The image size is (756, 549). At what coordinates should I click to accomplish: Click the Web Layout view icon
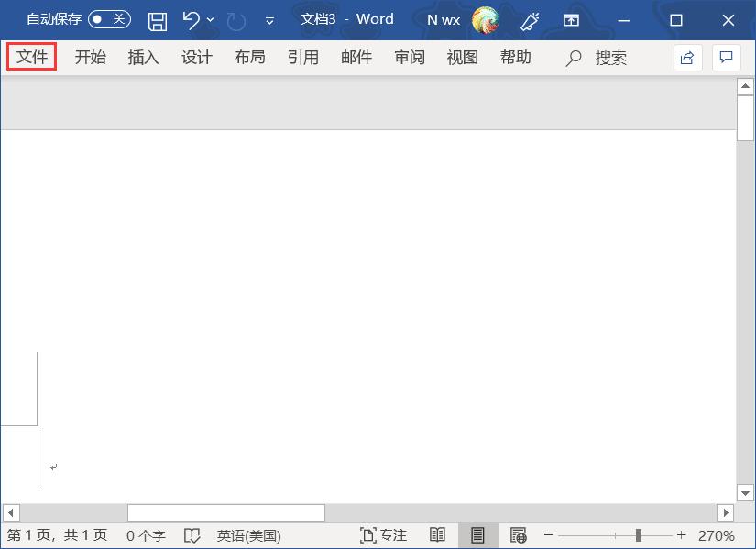tap(519, 534)
